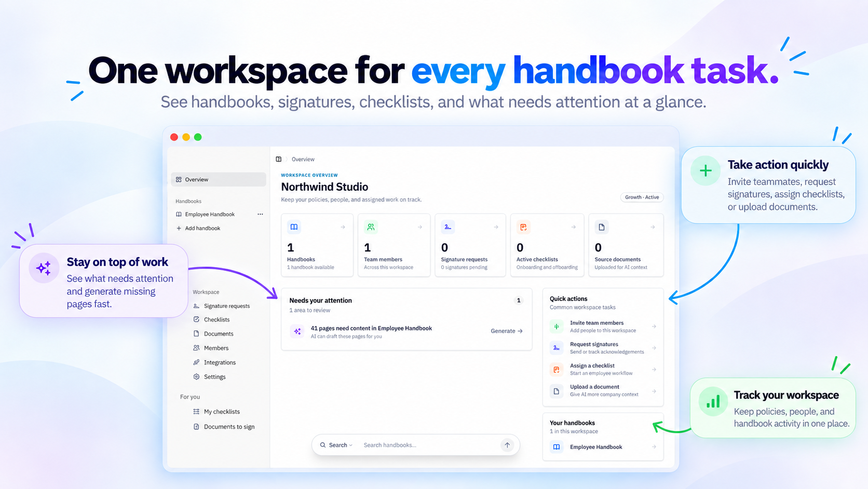Click the Employee Handbook book icon in Your handbooks
868x489 pixels.
click(x=557, y=447)
